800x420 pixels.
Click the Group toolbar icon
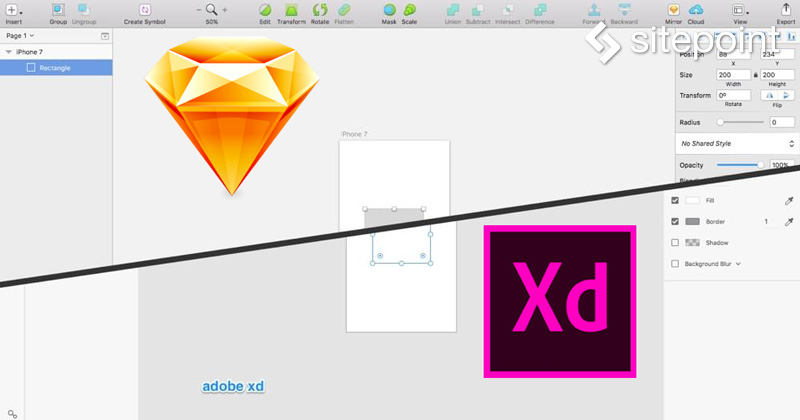(58, 10)
